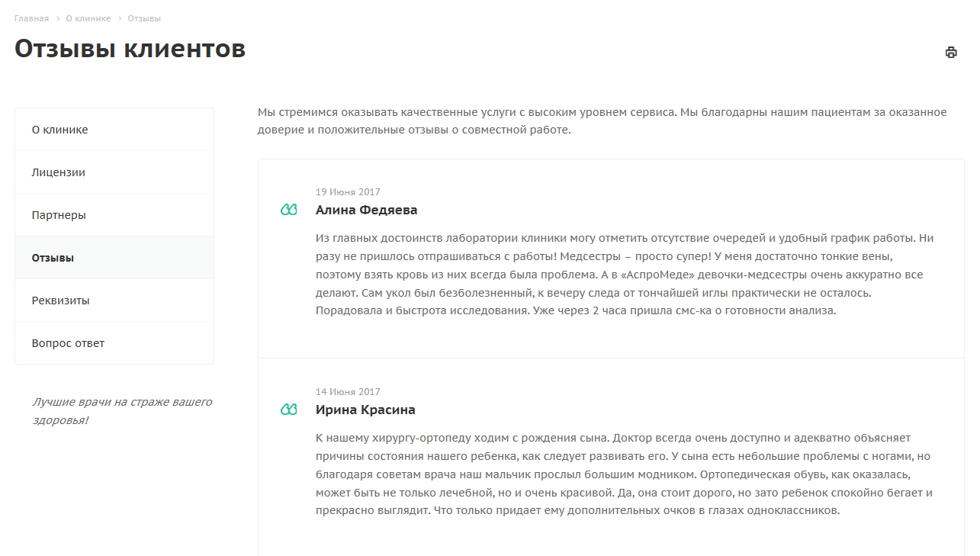Click the sidebar slogan Лучшие врачи text

(x=122, y=411)
